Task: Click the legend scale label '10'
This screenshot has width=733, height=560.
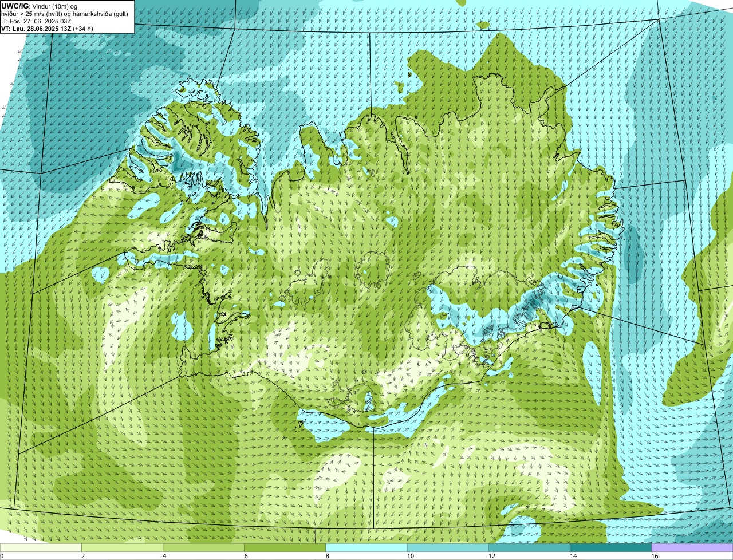Action: (x=410, y=556)
